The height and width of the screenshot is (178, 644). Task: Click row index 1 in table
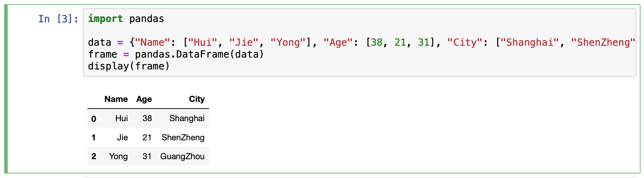(x=94, y=138)
